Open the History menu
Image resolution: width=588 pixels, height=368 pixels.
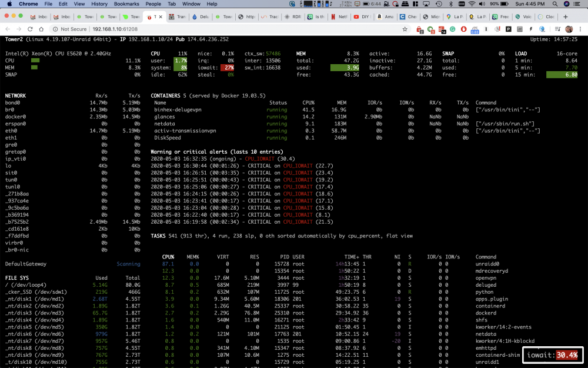point(99,4)
